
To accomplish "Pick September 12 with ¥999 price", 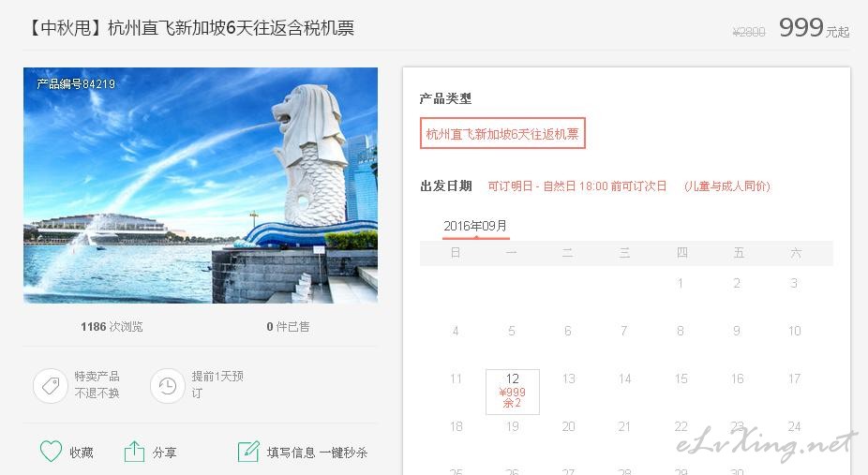I will coord(513,392).
